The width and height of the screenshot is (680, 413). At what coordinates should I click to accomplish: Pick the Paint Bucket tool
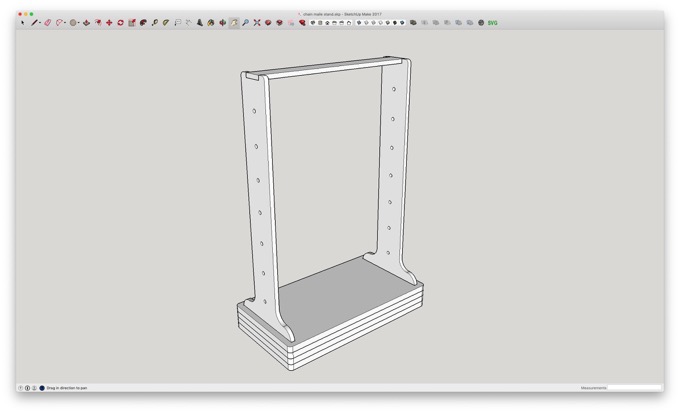click(x=211, y=23)
